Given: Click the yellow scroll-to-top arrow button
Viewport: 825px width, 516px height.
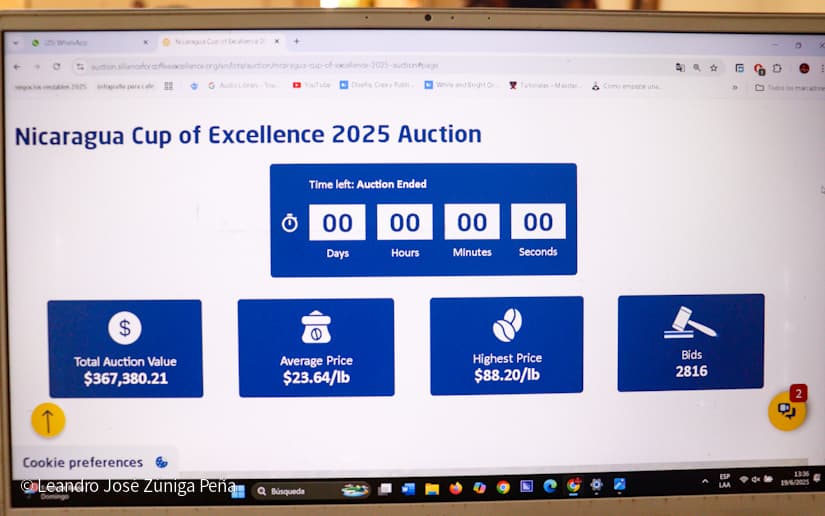Looking at the screenshot, I should tap(48, 420).
